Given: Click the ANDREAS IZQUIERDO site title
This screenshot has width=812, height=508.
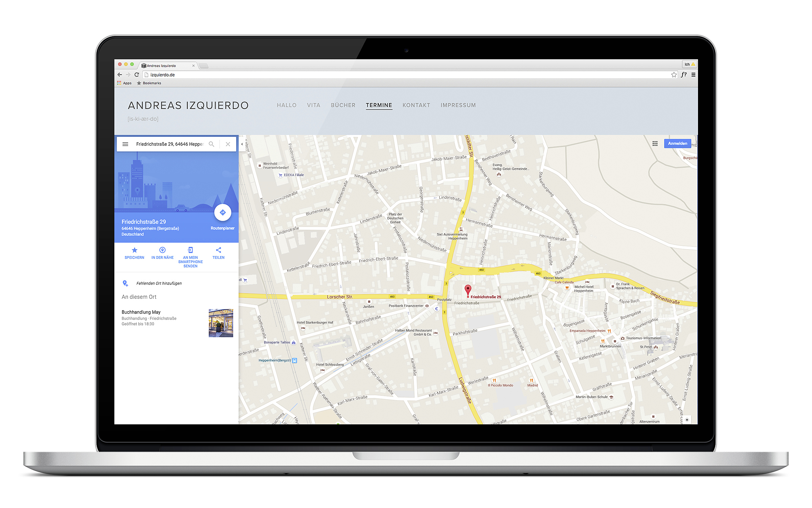Looking at the screenshot, I should point(188,106).
